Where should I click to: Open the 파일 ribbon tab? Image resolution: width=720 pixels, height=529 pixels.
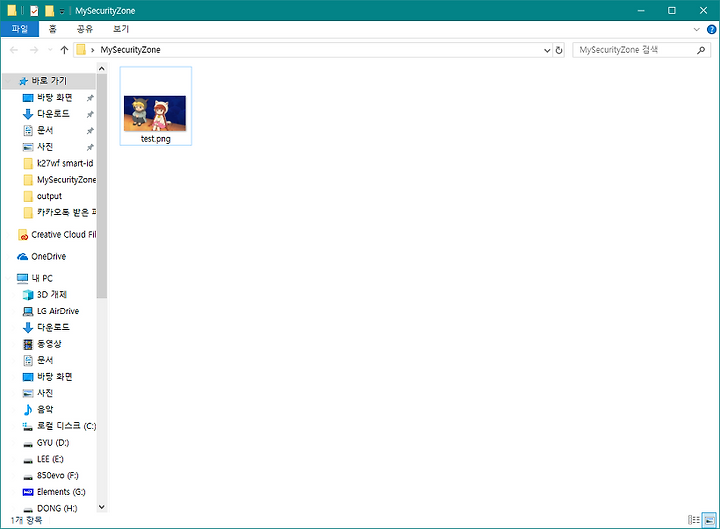click(20, 29)
